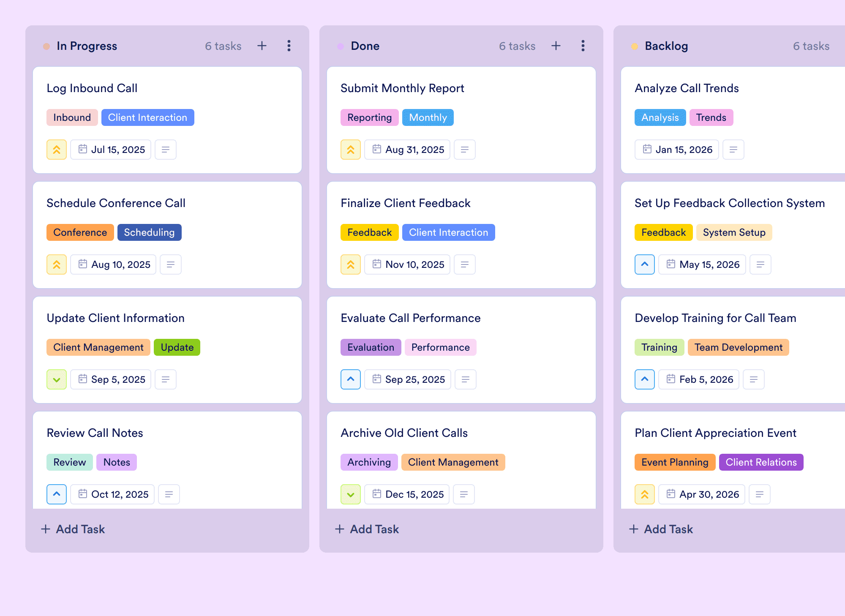Click the plus icon in the In Progress header
The width and height of the screenshot is (845, 616).
pyautogui.click(x=262, y=46)
